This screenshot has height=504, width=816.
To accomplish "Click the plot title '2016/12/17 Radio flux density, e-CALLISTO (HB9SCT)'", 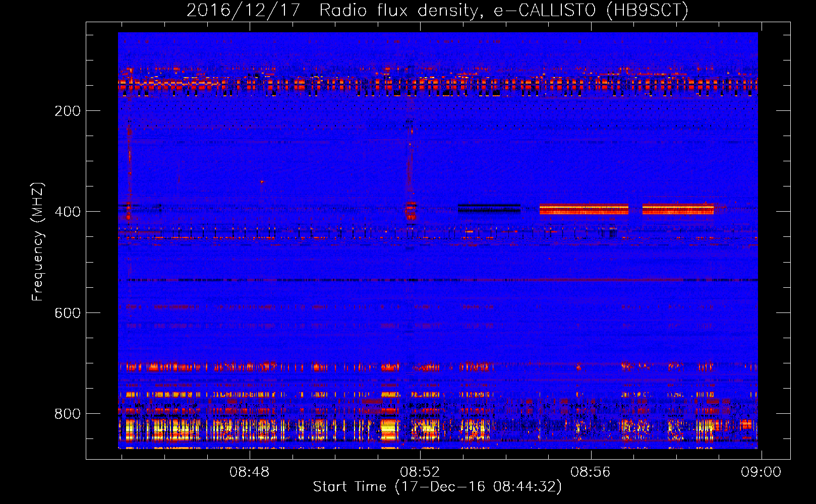I will pos(437,10).
